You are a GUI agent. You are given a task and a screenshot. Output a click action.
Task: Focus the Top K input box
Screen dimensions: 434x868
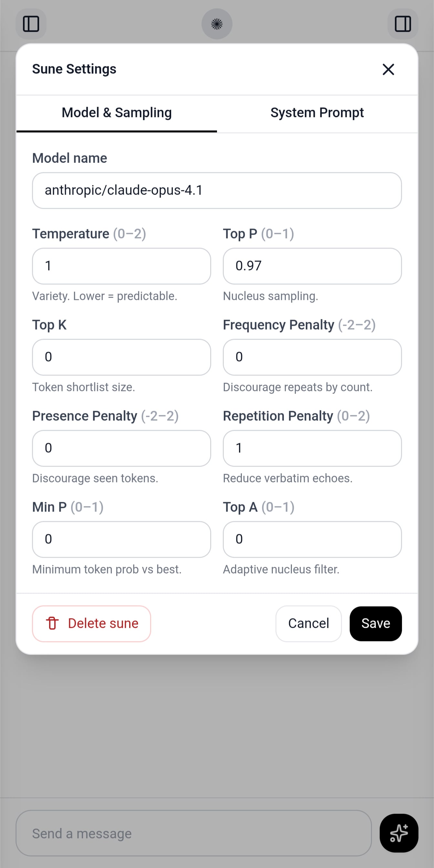(x=121, y=357)
